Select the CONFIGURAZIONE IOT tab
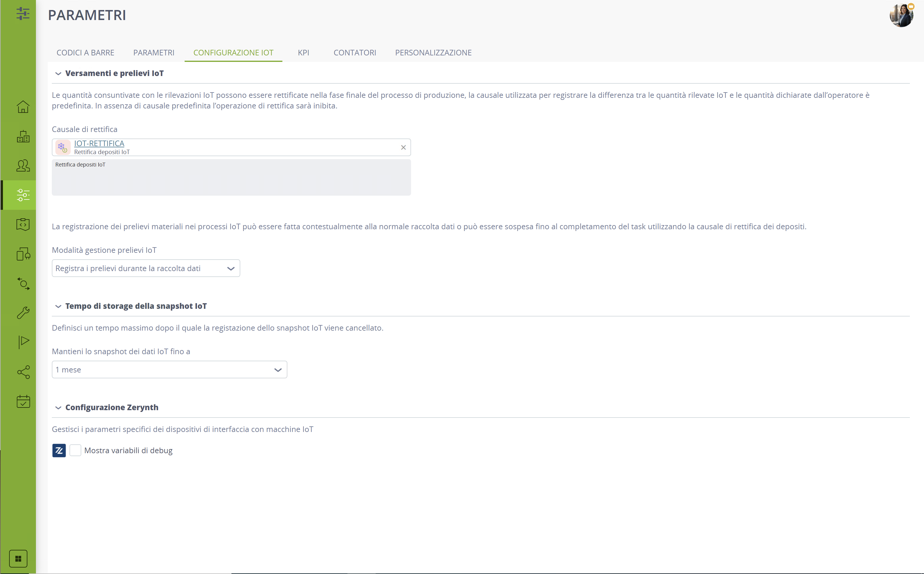The height and width of the screenshot is (574, 924). pos(233,53)
